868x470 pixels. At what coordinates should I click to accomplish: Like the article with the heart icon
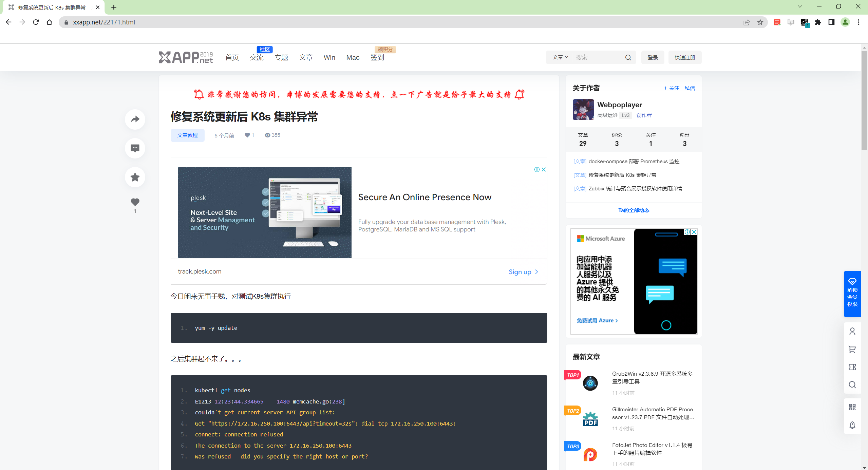[x=135, y=202]
